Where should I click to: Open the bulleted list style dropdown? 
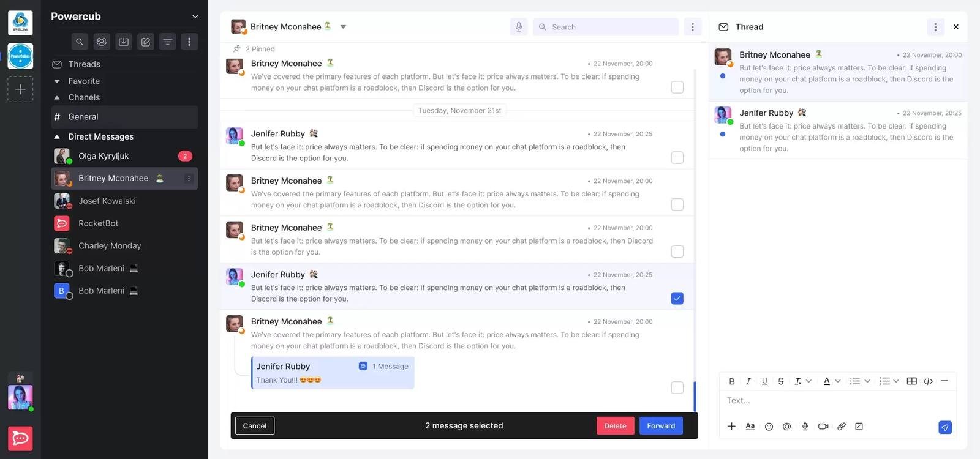(x=867, y=381)
